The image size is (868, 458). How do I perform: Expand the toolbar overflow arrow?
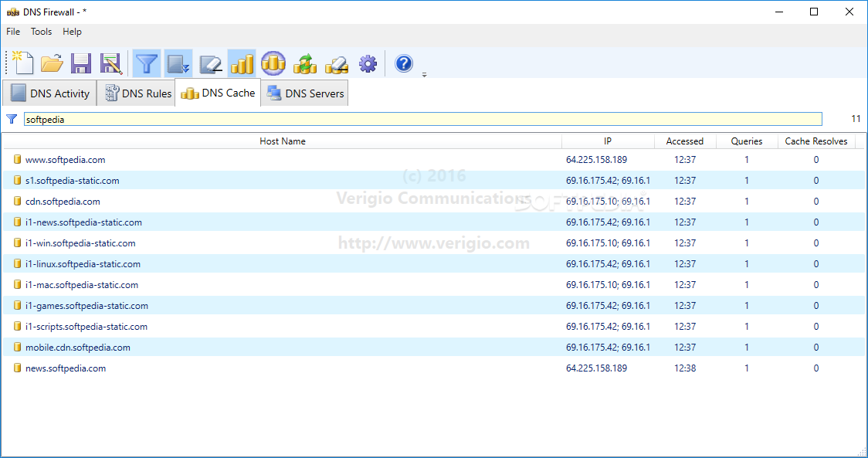point(424,75)
